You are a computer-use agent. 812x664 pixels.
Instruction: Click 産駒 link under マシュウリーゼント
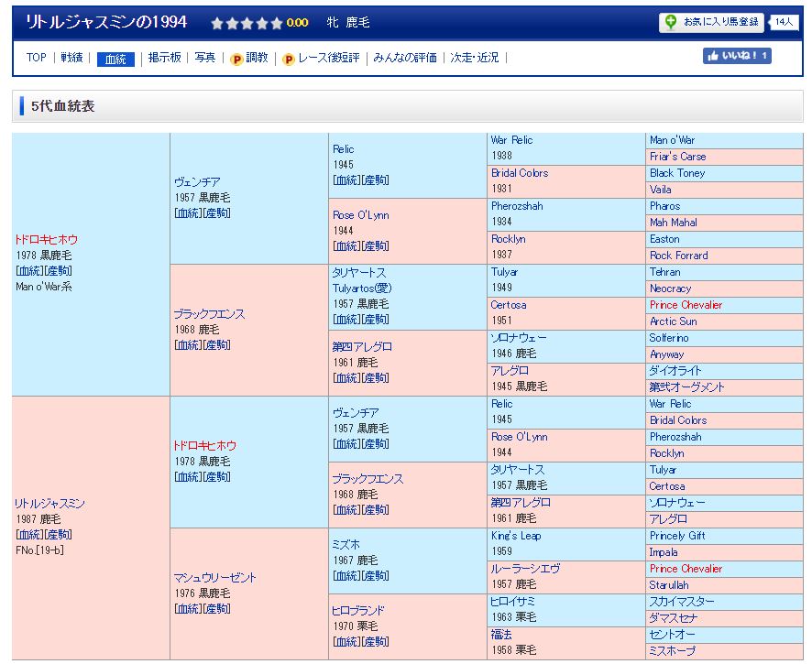216,609
